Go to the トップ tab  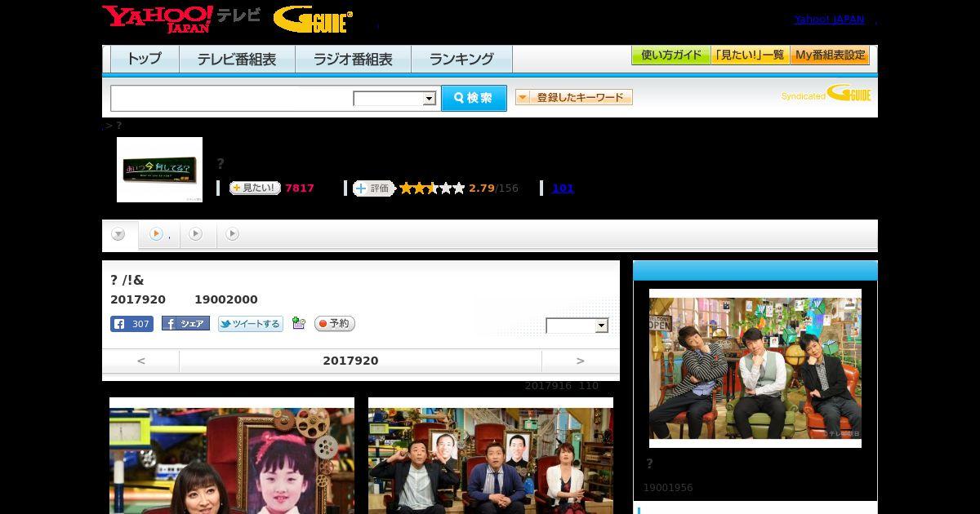tap(145, 59)
